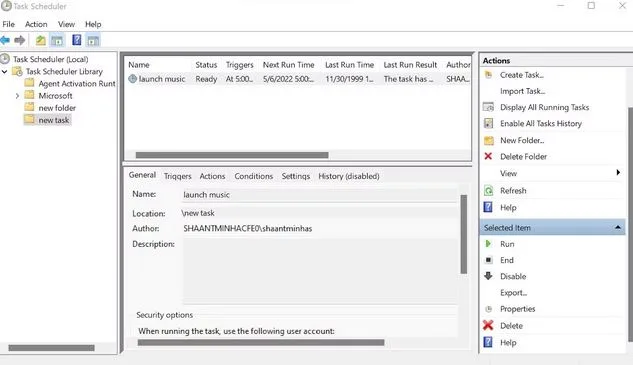Viewport: 633px width, 365px height.
Task: Click the Triggers column header
Action: (x=239, y=65)
